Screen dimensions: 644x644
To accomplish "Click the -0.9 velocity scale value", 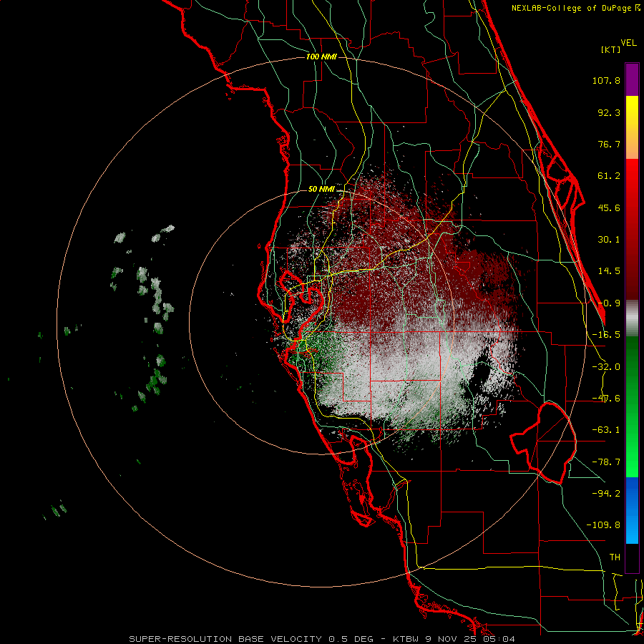I will click(609, 303).
